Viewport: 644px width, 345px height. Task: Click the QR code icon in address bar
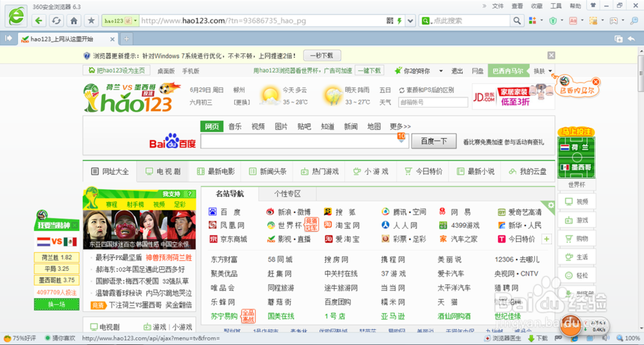coord(390,21)
